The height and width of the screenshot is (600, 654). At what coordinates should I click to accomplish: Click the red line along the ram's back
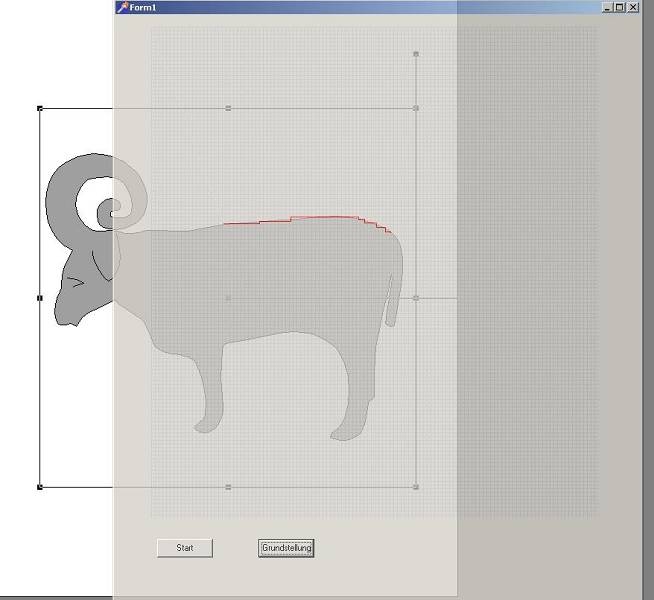309,218
